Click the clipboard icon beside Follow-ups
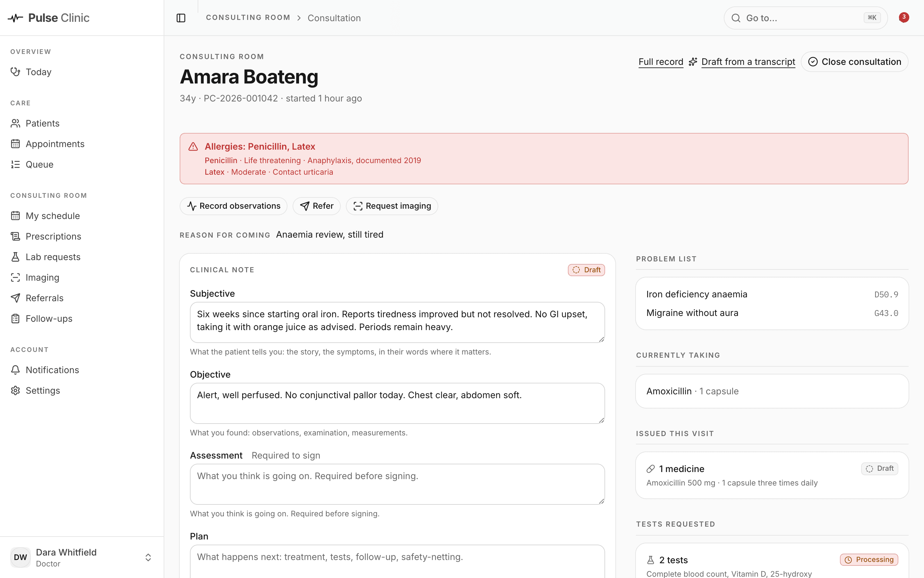 click(15, 319)
